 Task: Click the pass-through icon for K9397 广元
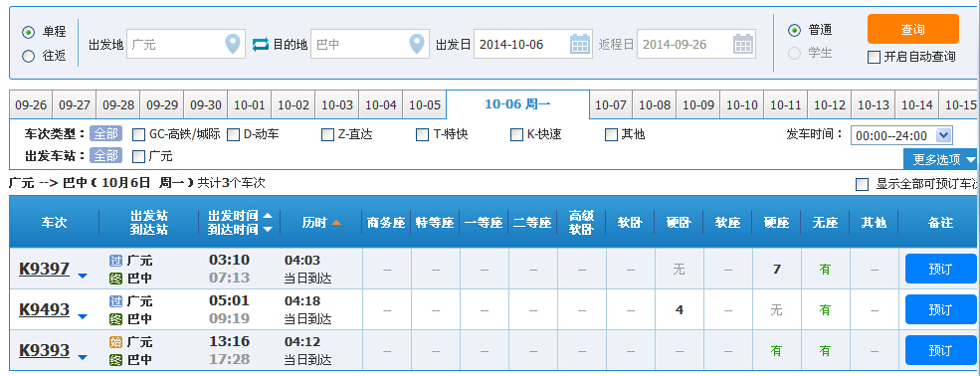[115, 261]
